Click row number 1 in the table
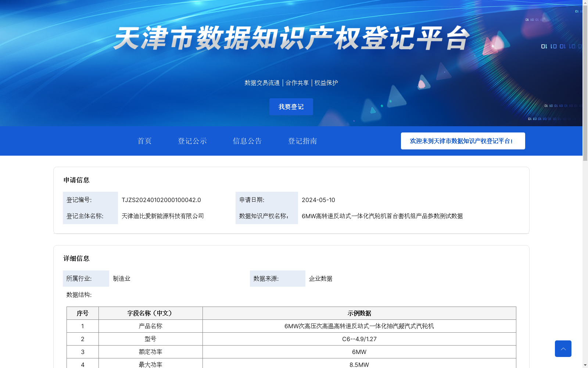The width and height of the screenshot is (588, 368). tap(83, 326)
